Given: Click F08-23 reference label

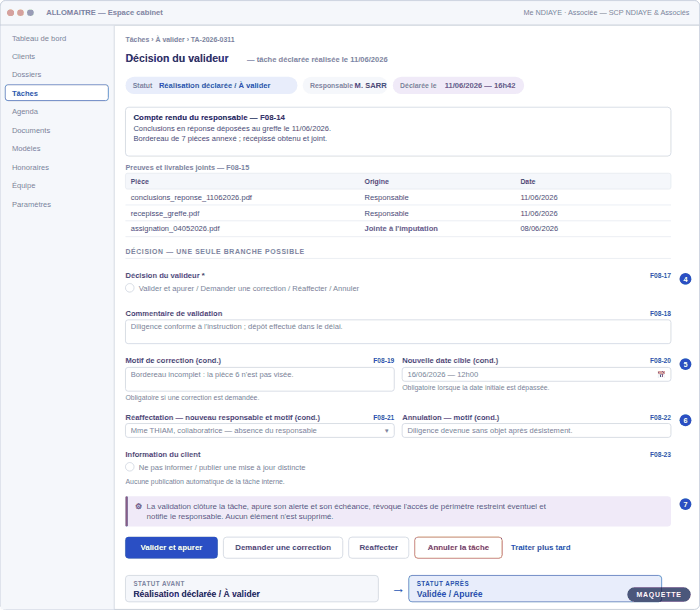Looking at the screenshot, I should (x=660, y=455).
